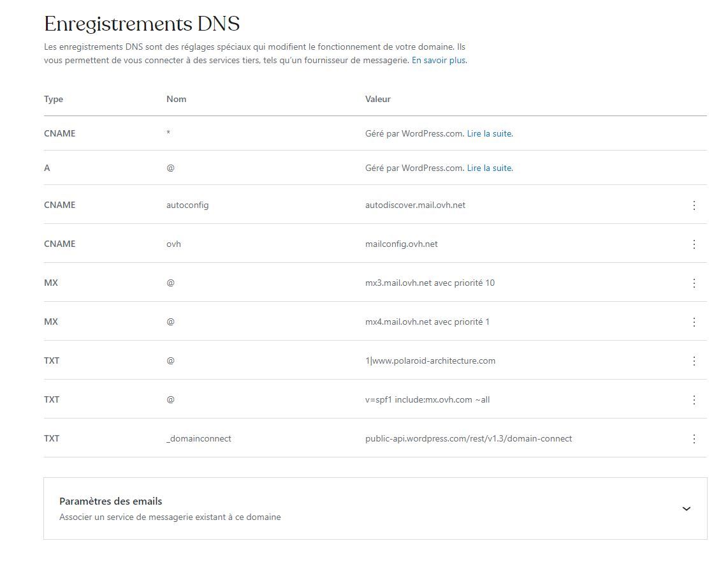Click the 'Type' column header
728x564 pixels.
(x=54, y=99)
